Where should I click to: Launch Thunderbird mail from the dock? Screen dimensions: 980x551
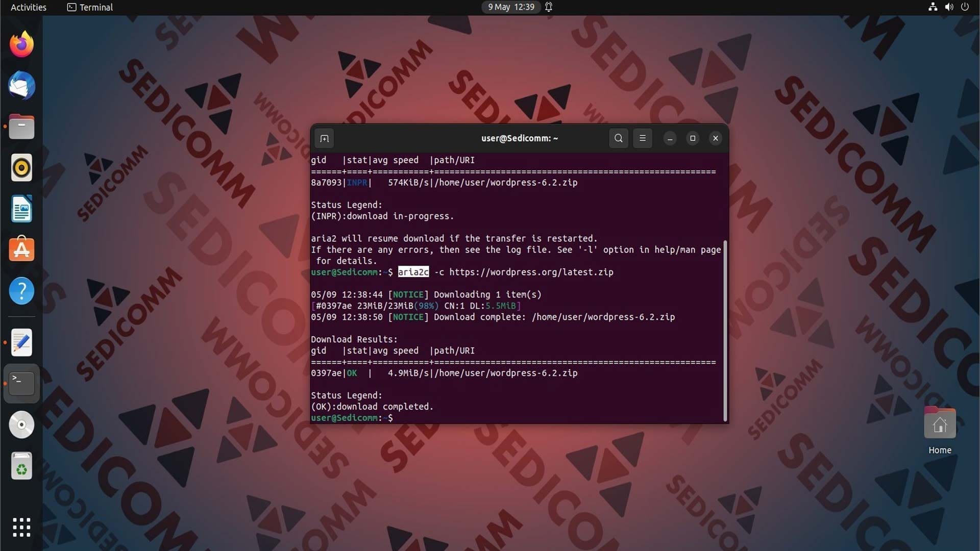[21, 85]
